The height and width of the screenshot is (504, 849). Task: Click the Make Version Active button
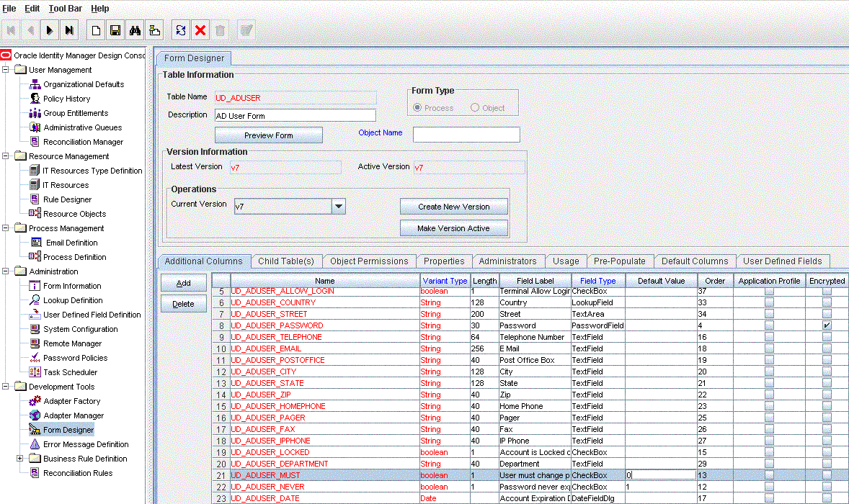pyautogui.click(x=454, y=228)
